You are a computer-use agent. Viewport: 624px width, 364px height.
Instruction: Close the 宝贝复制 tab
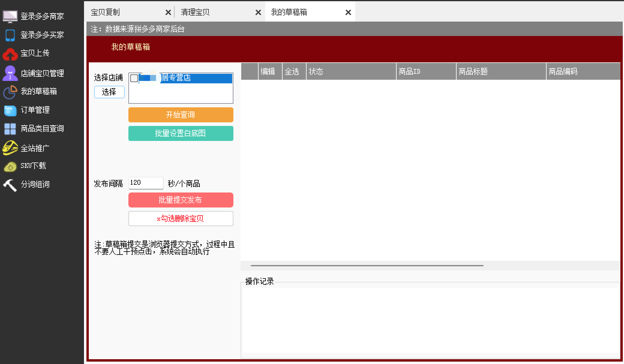(168, 13)
